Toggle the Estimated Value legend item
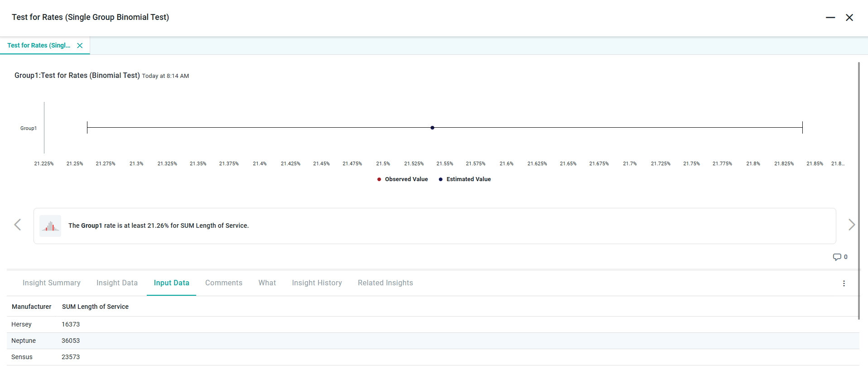This screenshot has height=389, width=868. point(464,179)
